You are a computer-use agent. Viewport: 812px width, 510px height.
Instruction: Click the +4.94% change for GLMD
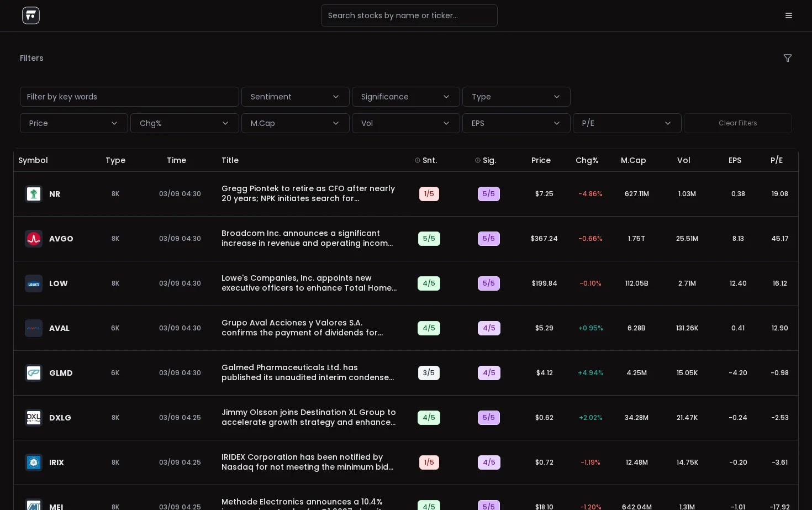click(x=591, y=373)
